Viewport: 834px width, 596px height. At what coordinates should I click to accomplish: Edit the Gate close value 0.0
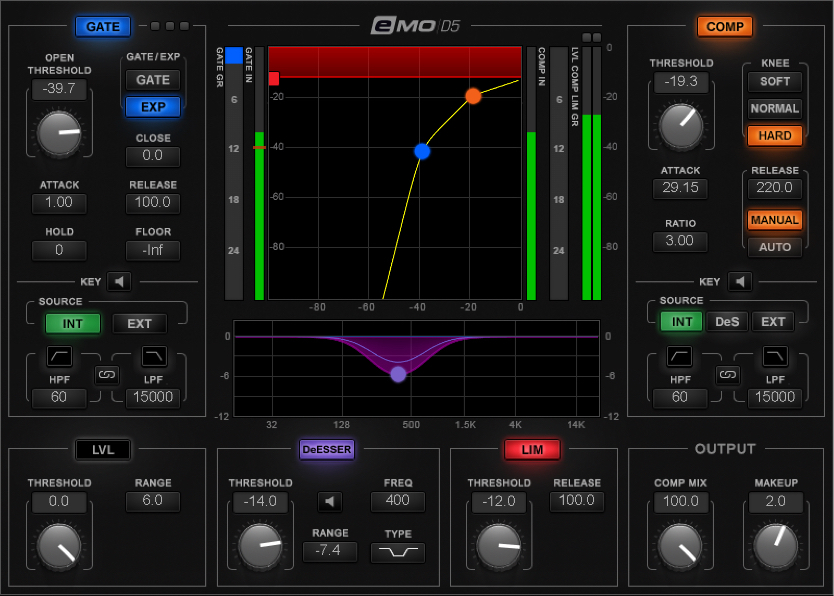153,156
